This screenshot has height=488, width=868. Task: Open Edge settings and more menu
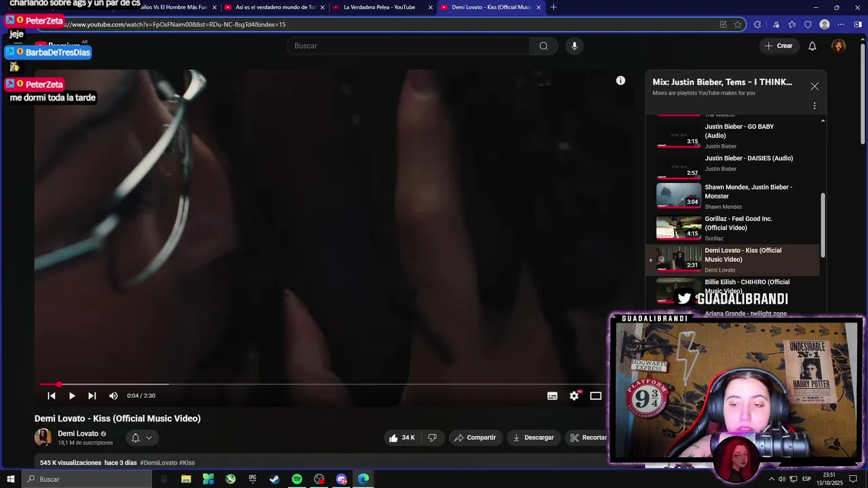(841, 24)
